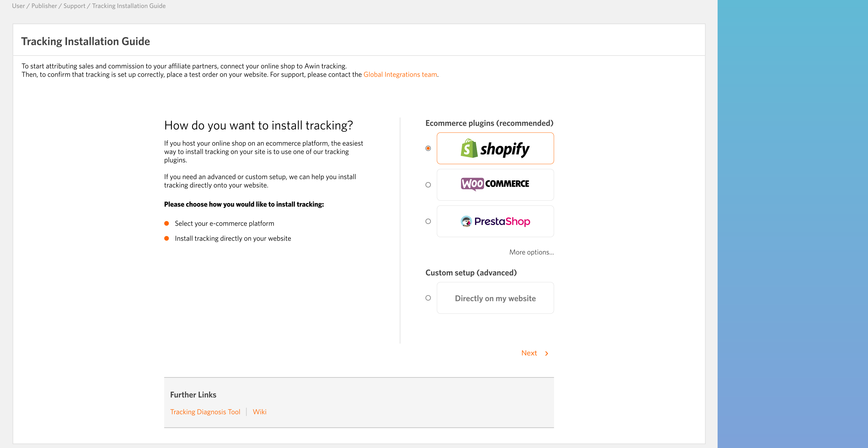Click the Shopify bag logo icon
Image resolution: width=868 pixels, height=448 pixels.
coord(469,148)
